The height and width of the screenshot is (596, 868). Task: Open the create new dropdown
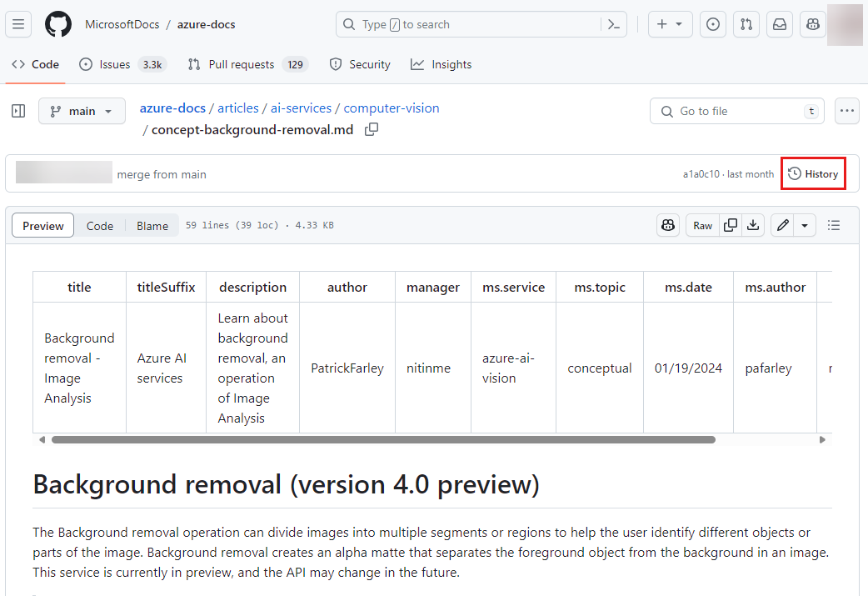coord(670,24)
